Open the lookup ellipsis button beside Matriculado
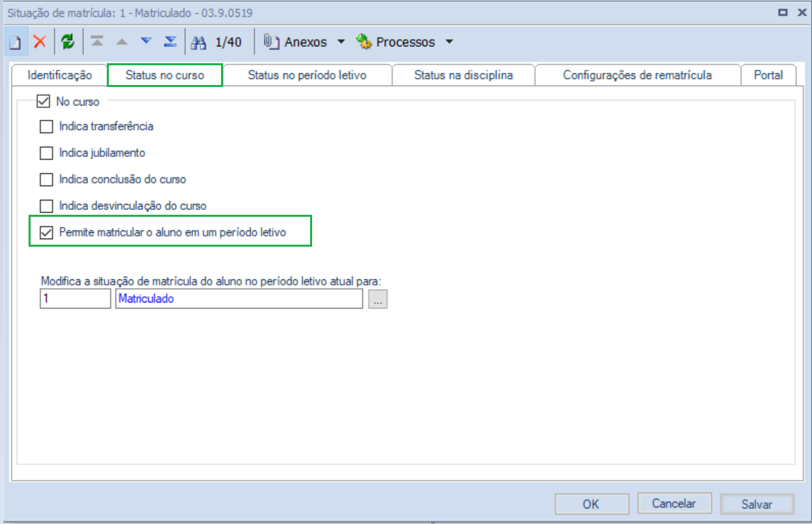812x524 pixels. coord(378,299)
